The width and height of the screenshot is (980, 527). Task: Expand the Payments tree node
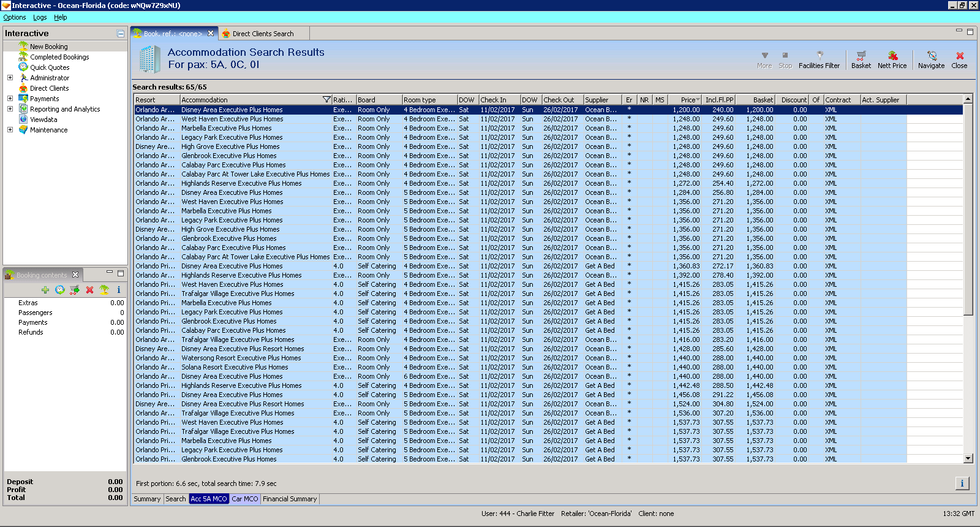10,98
